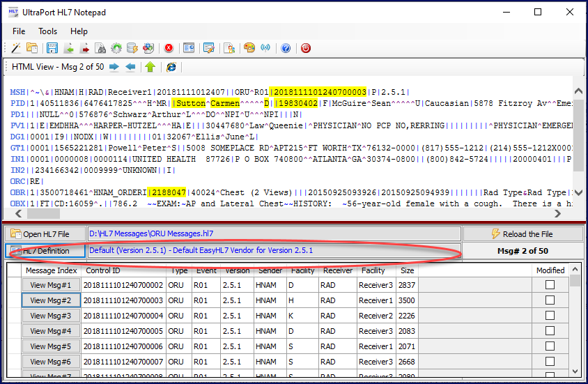
Task: Click message view vertical scroll down arrow
Action: (x=578, y=192)
